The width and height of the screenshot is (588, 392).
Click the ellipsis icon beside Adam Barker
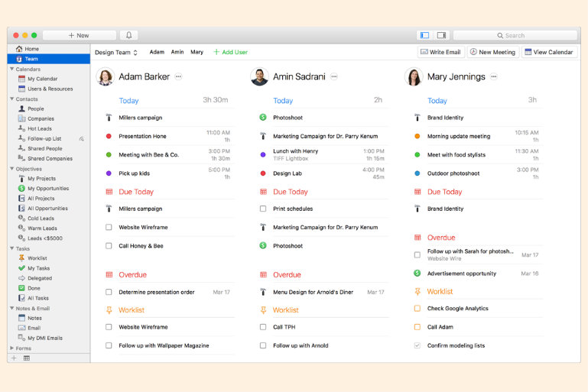pos(178,76)
